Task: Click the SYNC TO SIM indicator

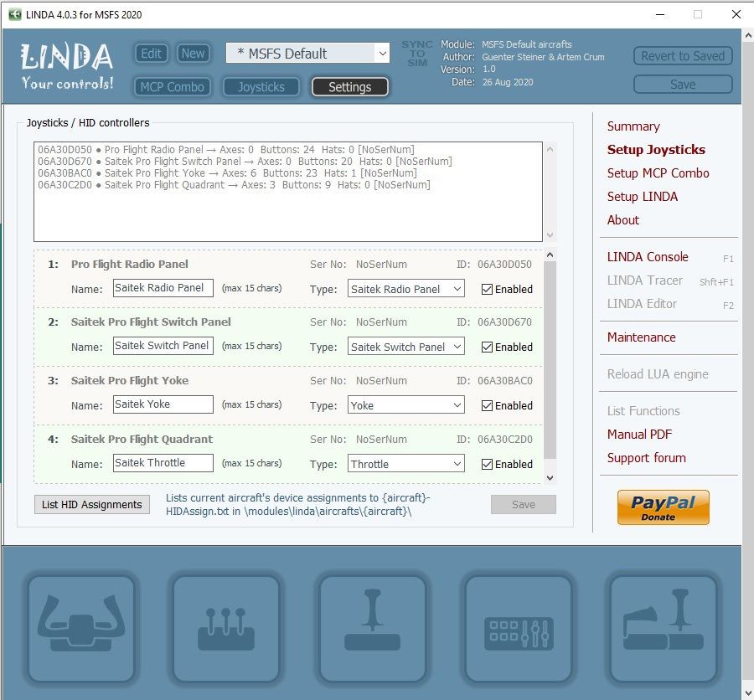Action: click(x=417, y=54)
